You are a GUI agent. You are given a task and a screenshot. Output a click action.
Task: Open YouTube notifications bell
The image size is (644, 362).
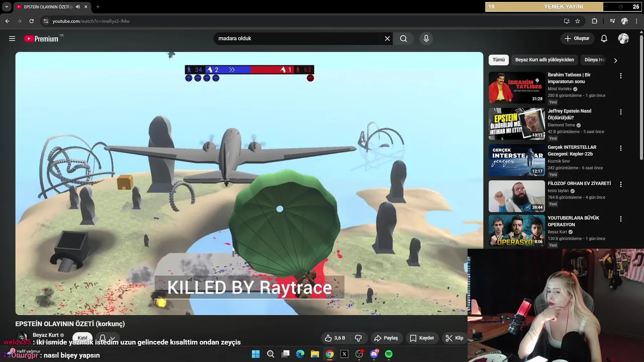tap(604, 38)
